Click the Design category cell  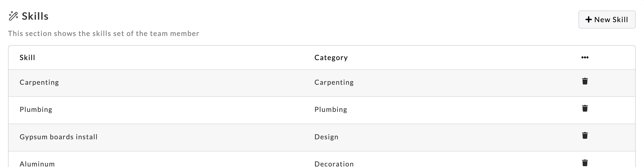pyautogui.click(x=326, y=137)
